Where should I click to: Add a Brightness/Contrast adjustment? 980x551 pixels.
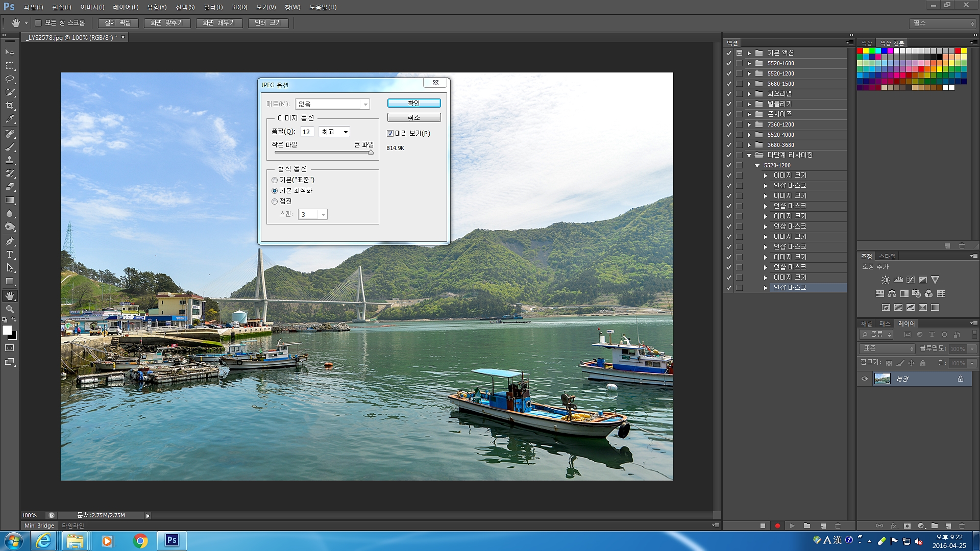886,280
